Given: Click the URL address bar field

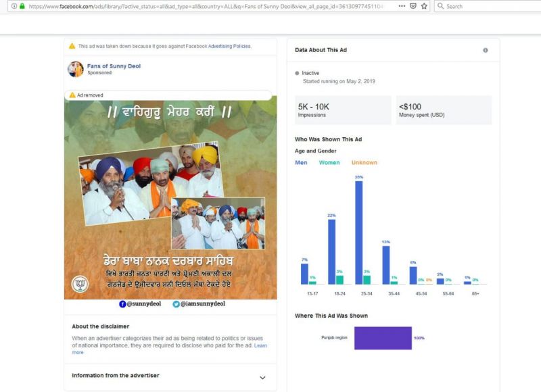Looking at the screenshot, I should 203,6.
